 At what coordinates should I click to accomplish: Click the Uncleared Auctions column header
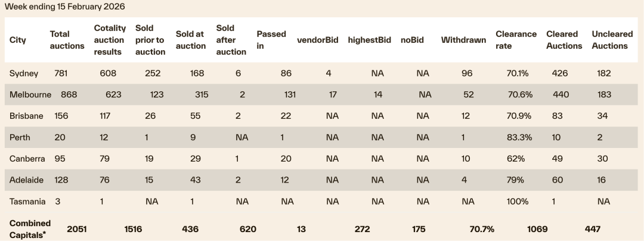[612, 40]
